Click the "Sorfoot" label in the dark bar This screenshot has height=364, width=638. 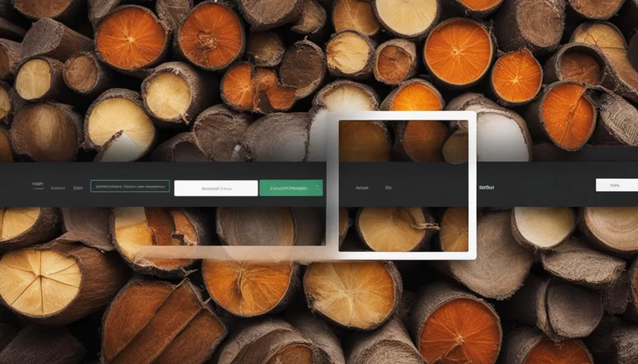click(486, 186)
